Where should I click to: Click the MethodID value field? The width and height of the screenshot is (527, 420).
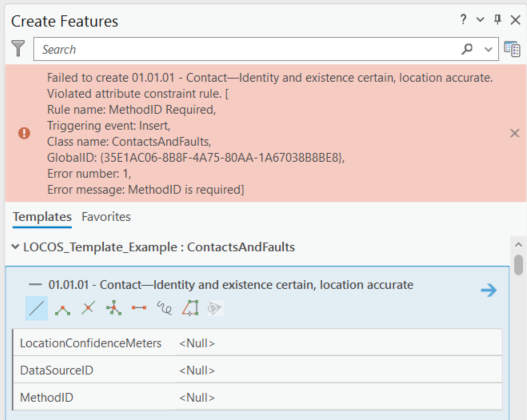coord(338,397)
